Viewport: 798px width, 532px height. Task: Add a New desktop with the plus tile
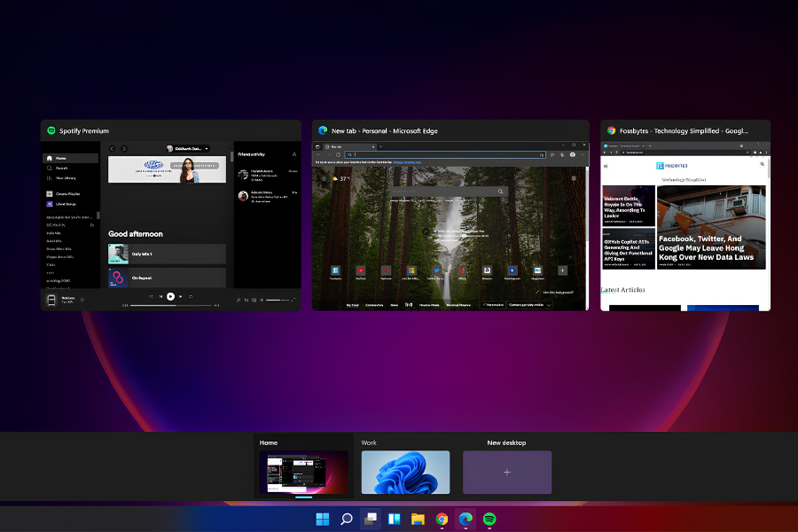point(507,472)
